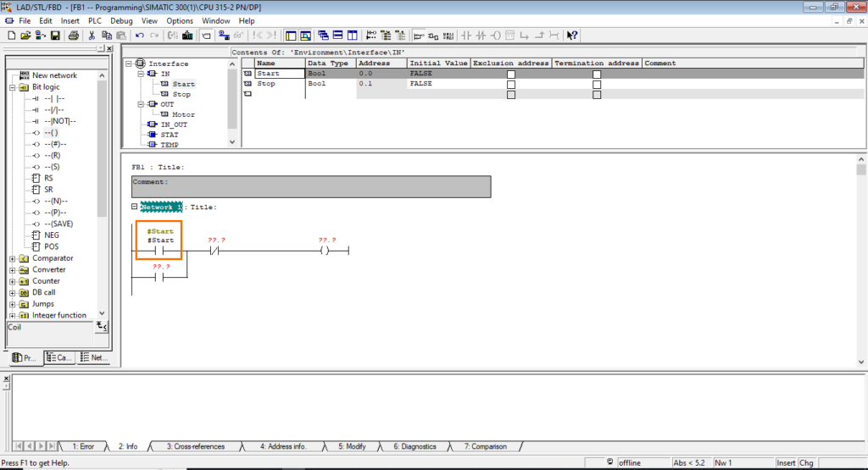868x470 pixels.
Task: Click the Undo arrow icon
Action: (x=140, y=36)
